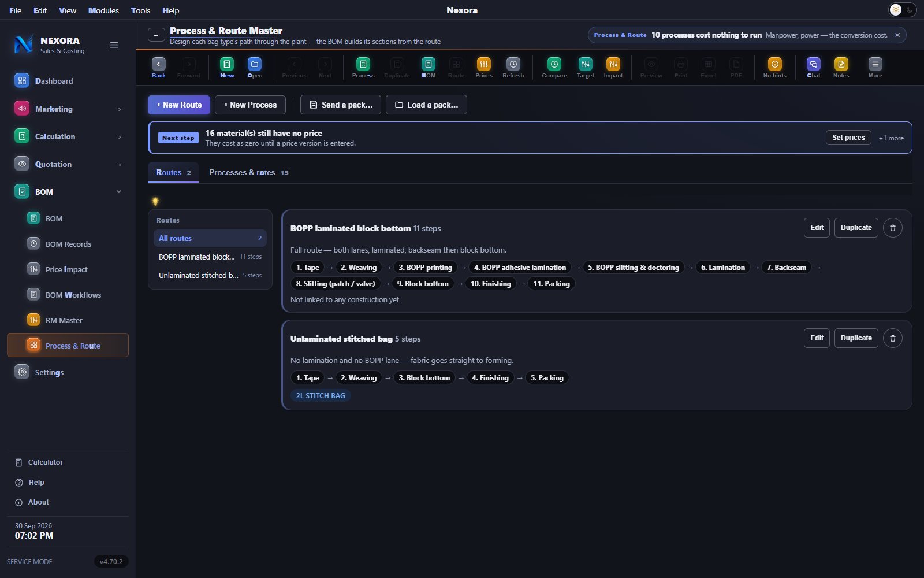This screenshot has width=924, height=578.
Task: Open the Chat icon in toolbar
Action: tap(814, 68)
